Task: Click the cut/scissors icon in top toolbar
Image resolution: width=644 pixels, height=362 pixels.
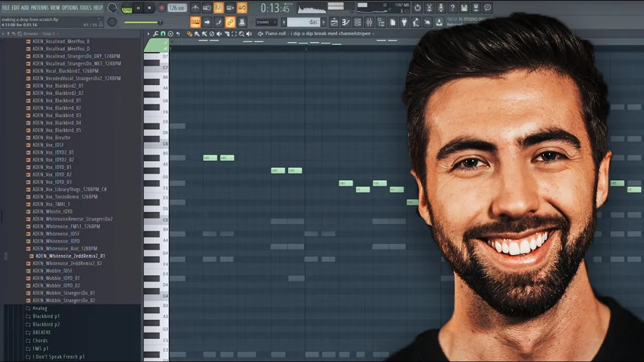Action: click(429, 8)
